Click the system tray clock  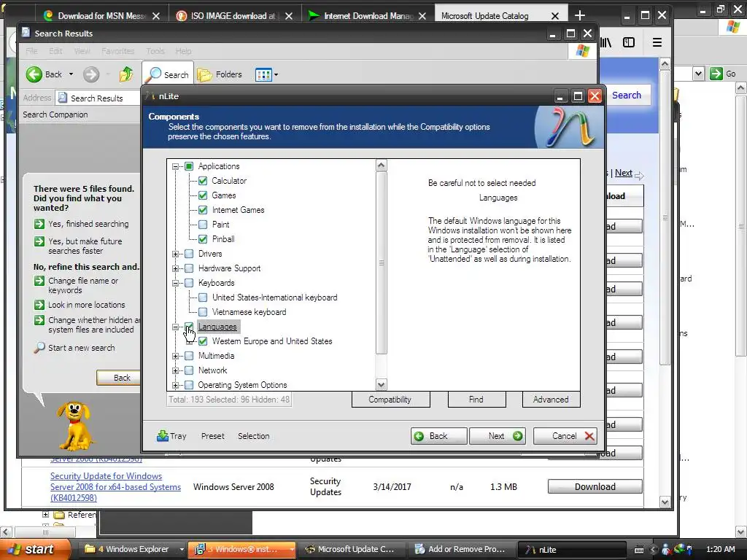[720, 549]
